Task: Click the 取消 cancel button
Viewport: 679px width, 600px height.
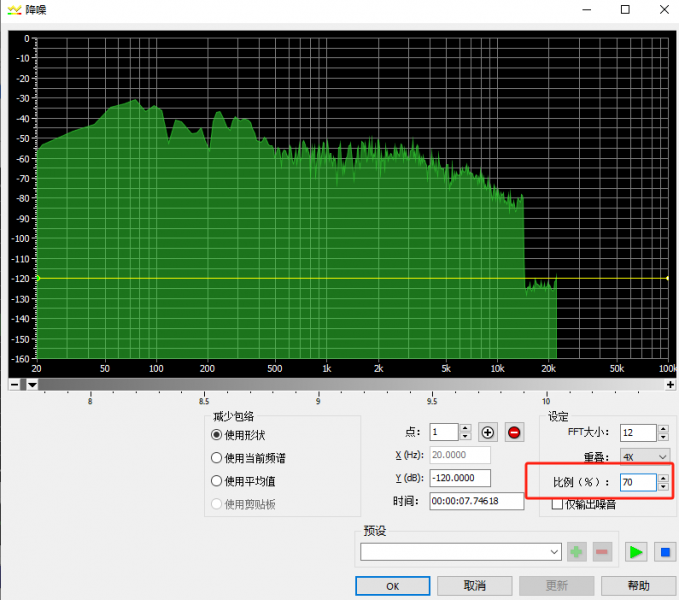Action: (475, 586)
